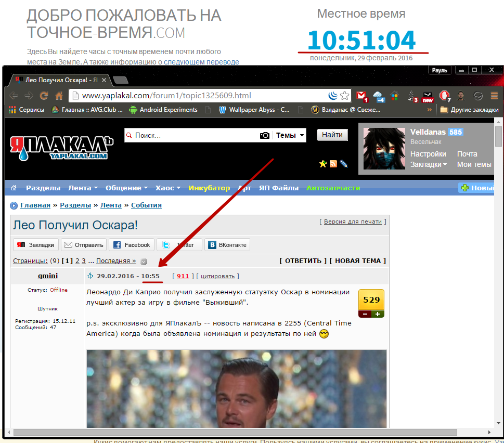The width and height of the screenshot is (504, 443).
Task: Close the Лео Получил Оскара tab
Action: coord(104,80)
